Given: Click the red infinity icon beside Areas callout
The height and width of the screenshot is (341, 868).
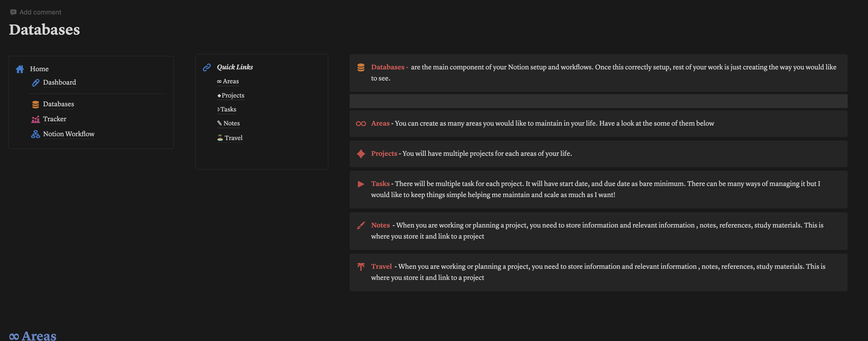Looking at the screenshot, I should pos(361,124).
